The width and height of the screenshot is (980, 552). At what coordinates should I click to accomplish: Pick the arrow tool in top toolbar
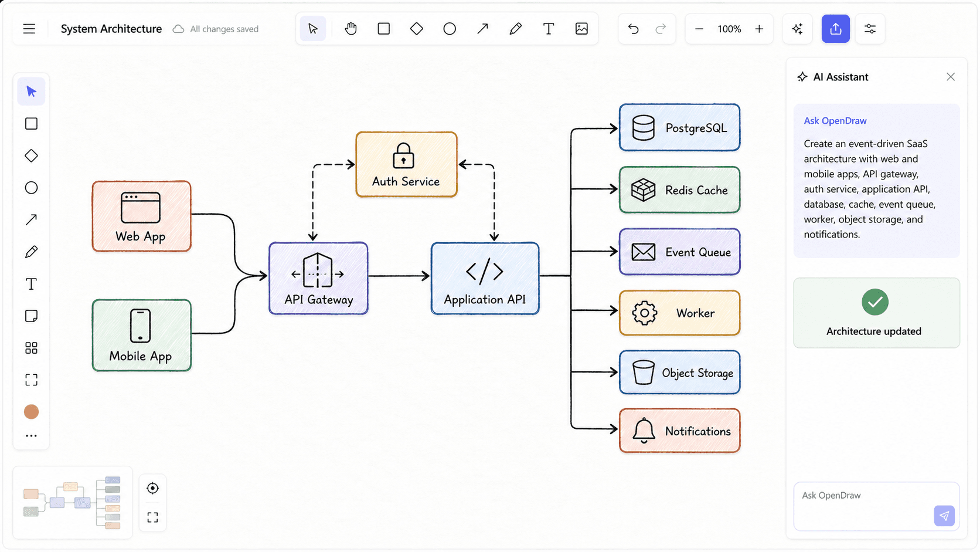(482, 29)
